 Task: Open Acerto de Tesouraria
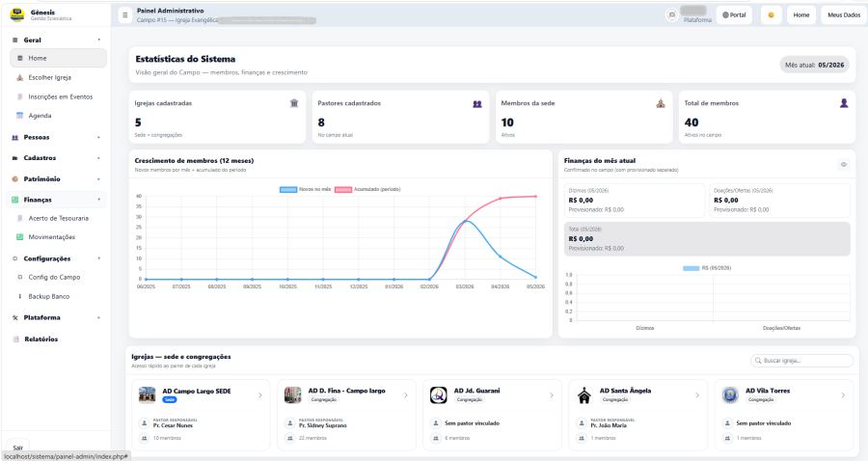[58, 218]
